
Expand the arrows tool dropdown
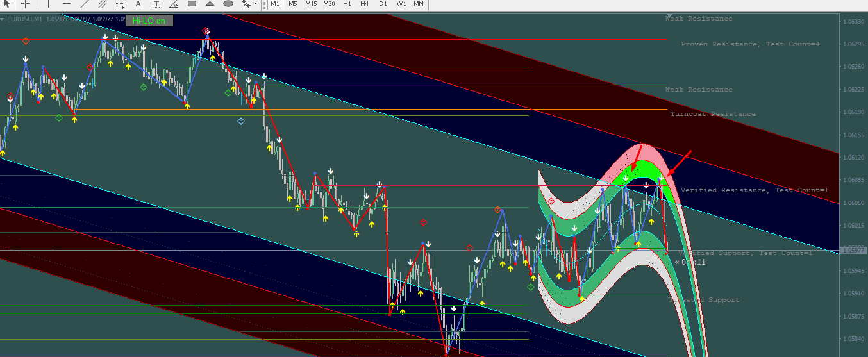[255, 4]
